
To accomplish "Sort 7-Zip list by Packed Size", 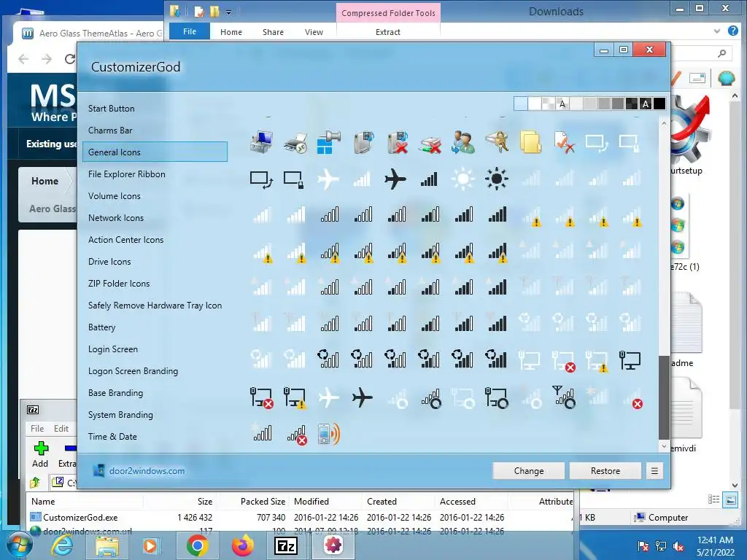I will (x=263, y=502).
